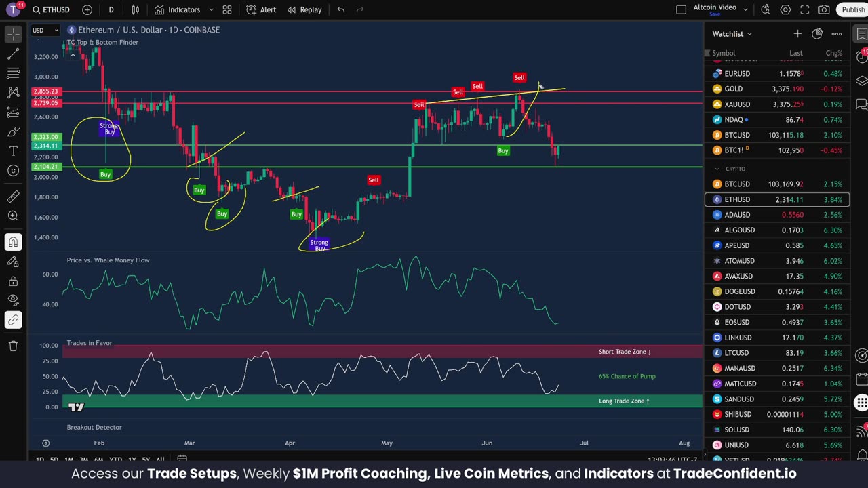
Task: Open the watchlist advanced view pie icon
Action: [x=817, y=34]
